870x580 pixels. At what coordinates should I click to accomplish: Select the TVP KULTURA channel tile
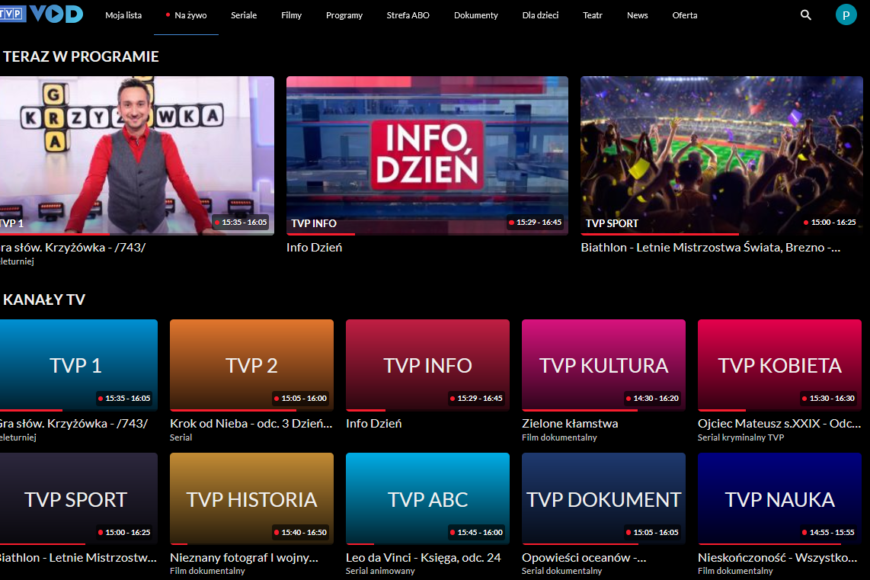[x=603, y=364]
